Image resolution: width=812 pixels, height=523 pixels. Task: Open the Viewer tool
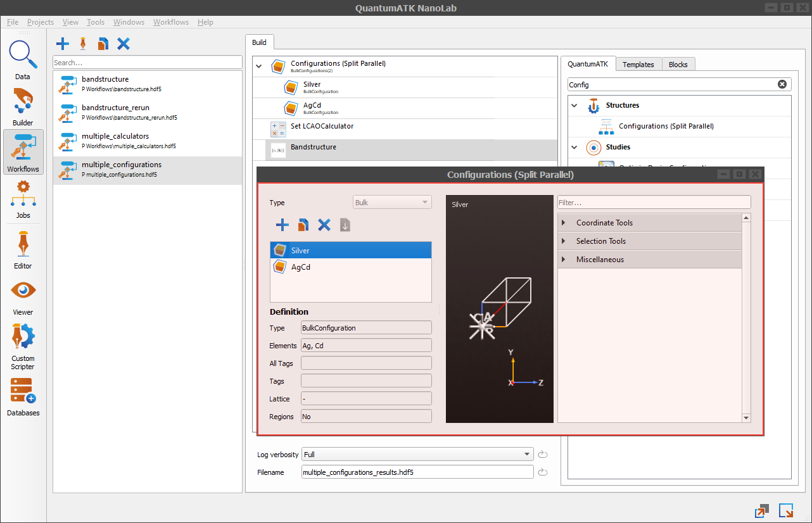tap(23, 296)
